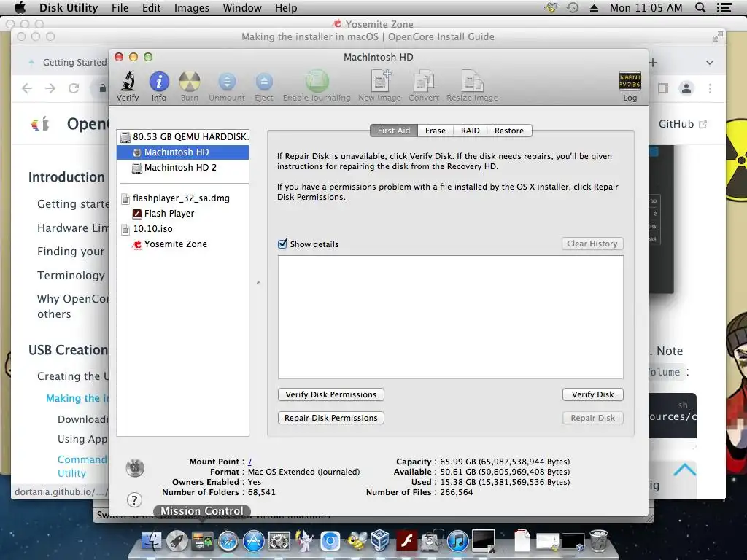Image resolution: width=747 pixels, height=560 pixels.
Task: Launch Flash Player from the Dock
Action: 406,542
